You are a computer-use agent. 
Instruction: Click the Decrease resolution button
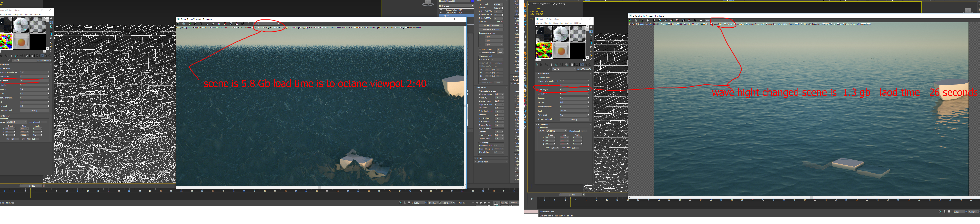coord(491,29)
